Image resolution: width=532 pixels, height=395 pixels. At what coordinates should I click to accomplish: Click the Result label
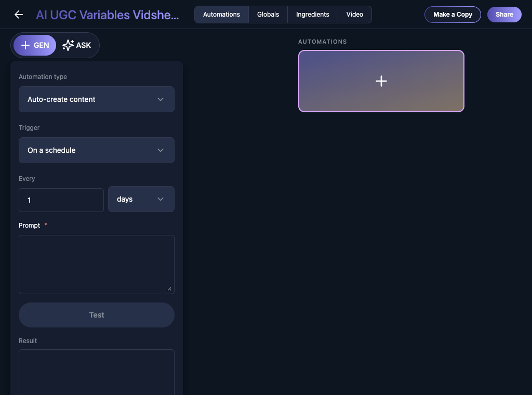coord(28,341)
